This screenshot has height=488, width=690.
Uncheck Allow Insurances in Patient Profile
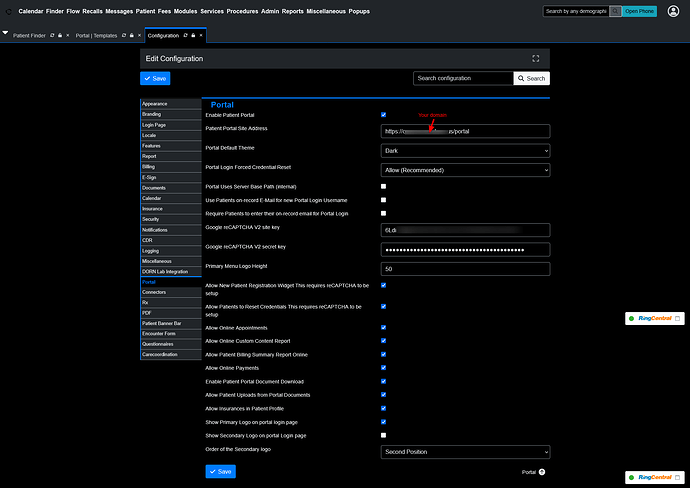coord(383,408)
